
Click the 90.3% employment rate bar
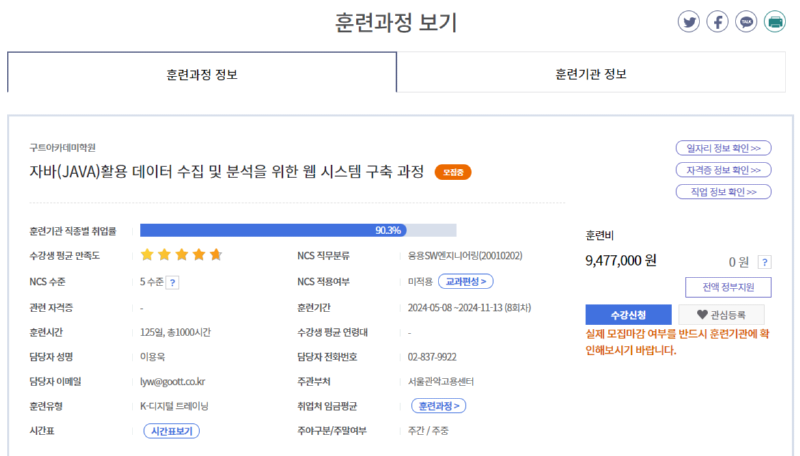(x=298, y=230)
